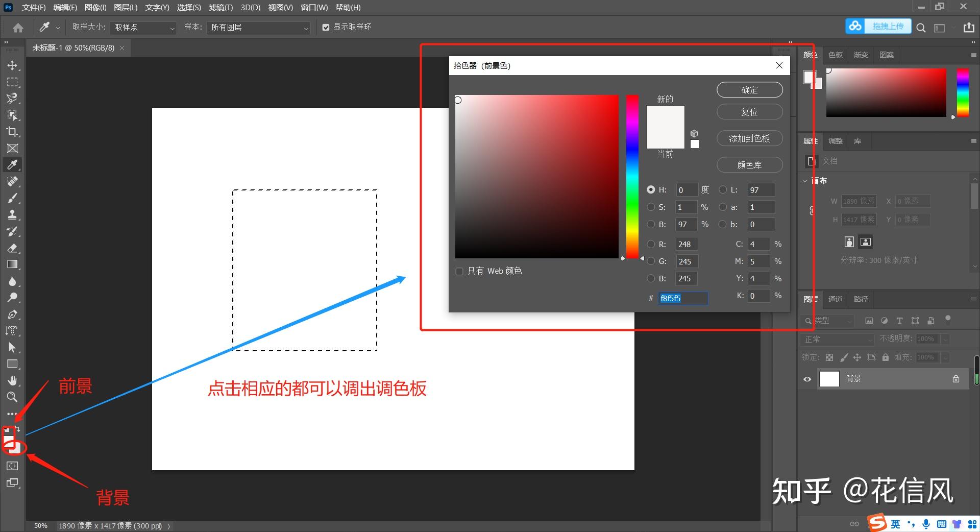The width and height of the screenshot is (980, 532).
Task: Open the 滤镜(T) menu
Action: [220, 7]
